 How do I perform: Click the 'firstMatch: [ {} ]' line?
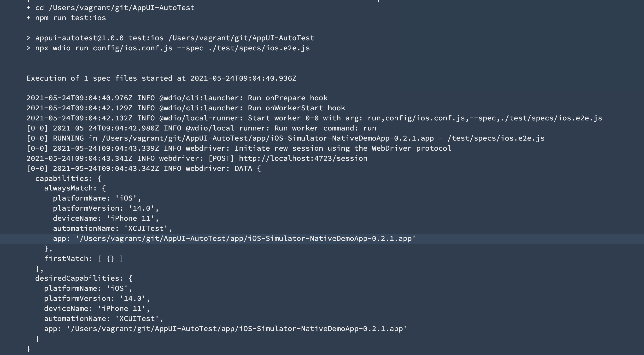83,259
